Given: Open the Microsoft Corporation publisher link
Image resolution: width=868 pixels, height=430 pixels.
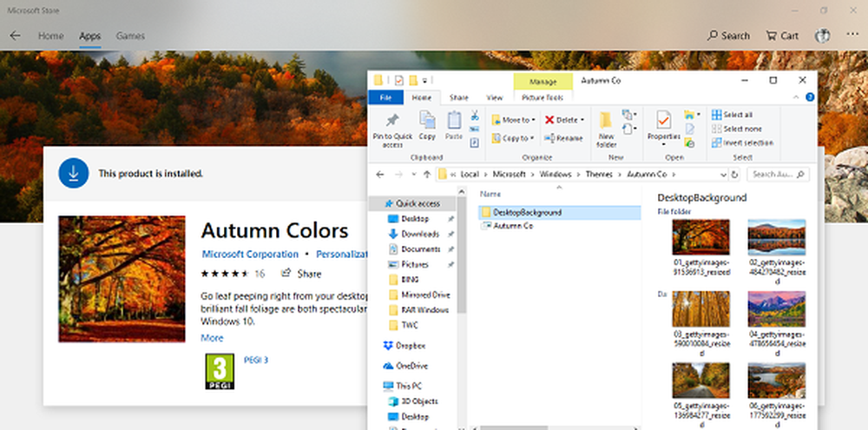Looking at the screenshot, I should [250, 254].
